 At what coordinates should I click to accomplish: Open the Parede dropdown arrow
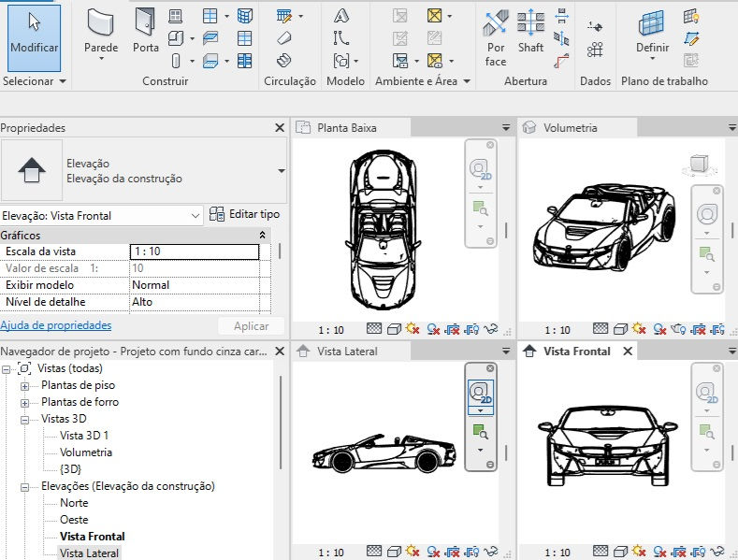tap(101, 59)
